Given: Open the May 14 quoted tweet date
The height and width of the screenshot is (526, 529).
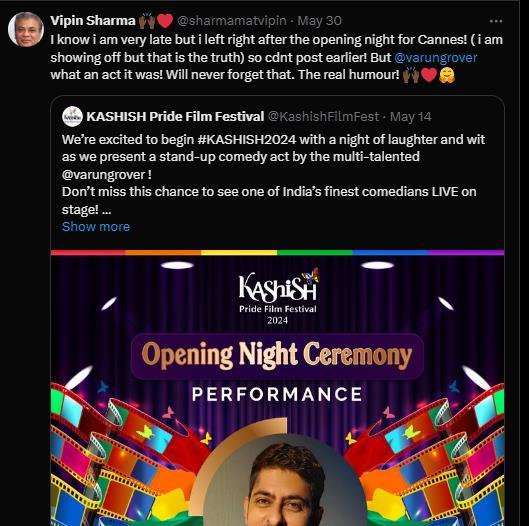Looking at the screenshot, I should pos(410,117).
